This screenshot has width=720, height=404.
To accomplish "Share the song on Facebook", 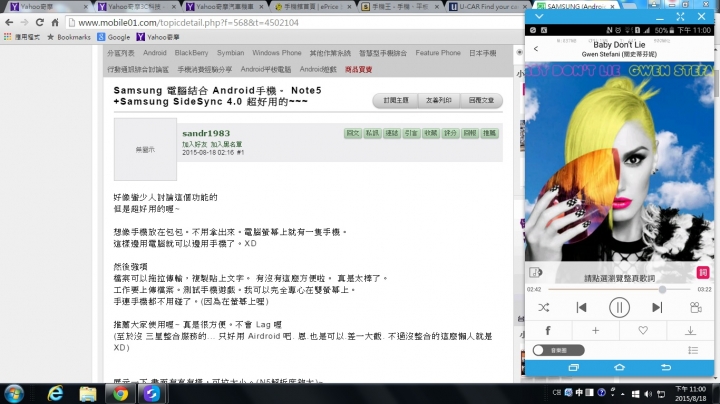I will [x=548, y=330].
